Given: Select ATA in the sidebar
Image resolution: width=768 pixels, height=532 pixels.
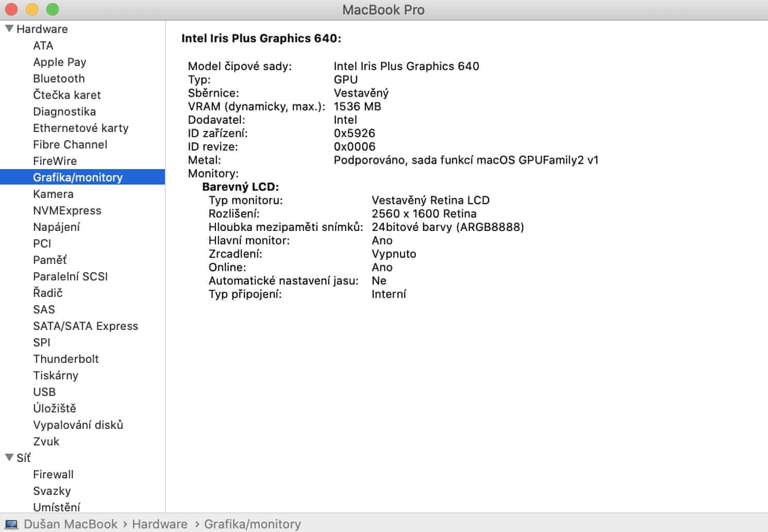Looking at the screenshot, I should [x=43, y=45].
